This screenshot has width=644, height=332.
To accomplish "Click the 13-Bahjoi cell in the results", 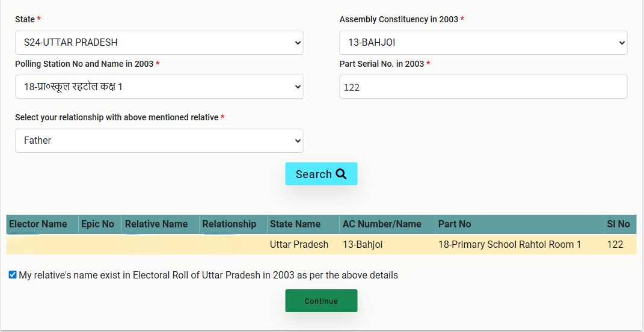I will (x=363, y=245).
